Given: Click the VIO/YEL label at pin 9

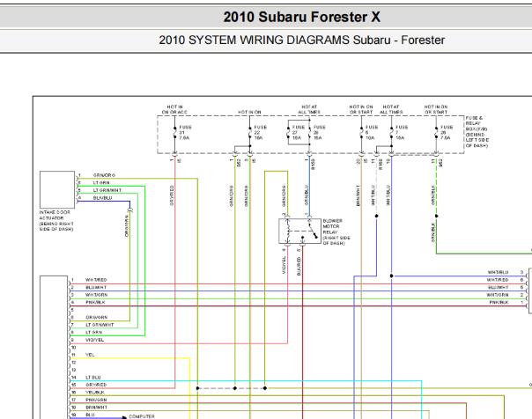Looking at the screenshot, I should click(x=94, y=340).
